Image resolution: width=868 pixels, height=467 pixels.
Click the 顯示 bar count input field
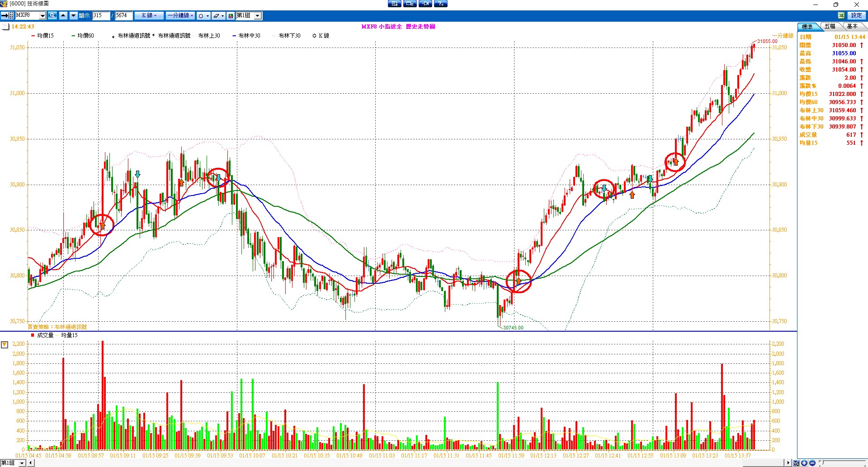pos(100,15)
